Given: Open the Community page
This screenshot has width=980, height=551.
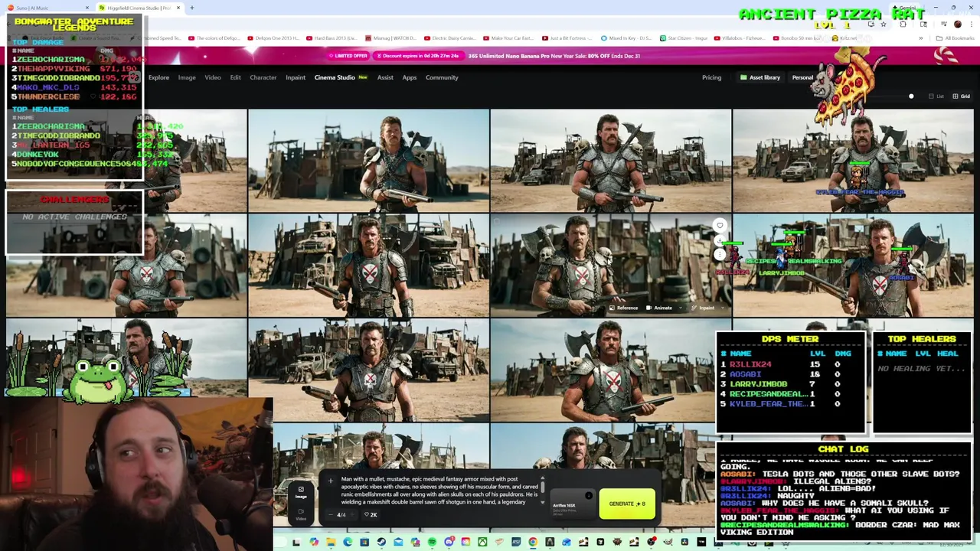Looking at the screenshot, I should pyautogui.click(x=442, y=77).
